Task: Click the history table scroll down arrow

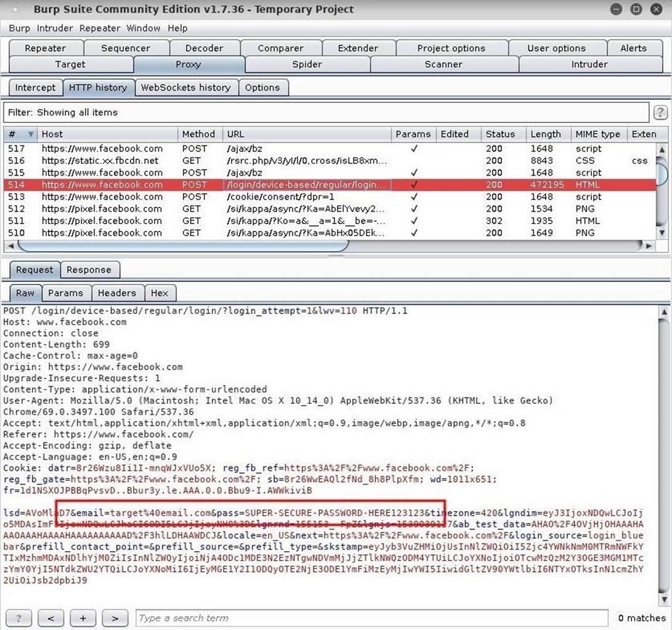Action: point(663,233)
